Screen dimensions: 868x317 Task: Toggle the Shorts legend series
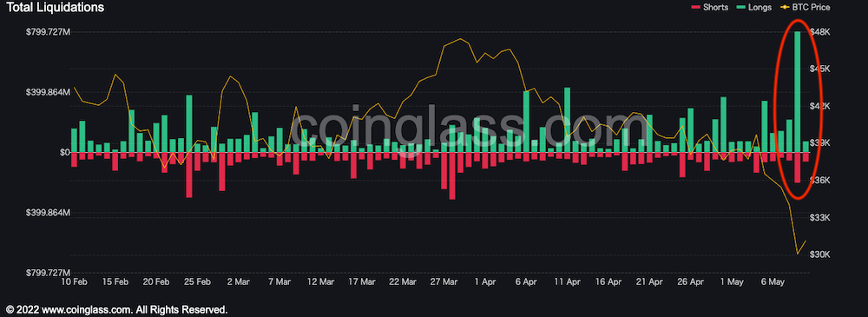(x=710, y=7)
